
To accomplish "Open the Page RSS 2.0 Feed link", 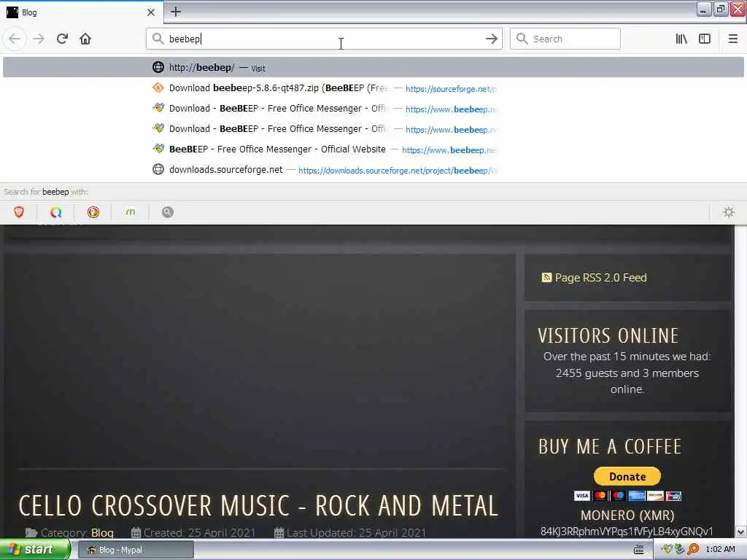I will [x=600, y=278].
